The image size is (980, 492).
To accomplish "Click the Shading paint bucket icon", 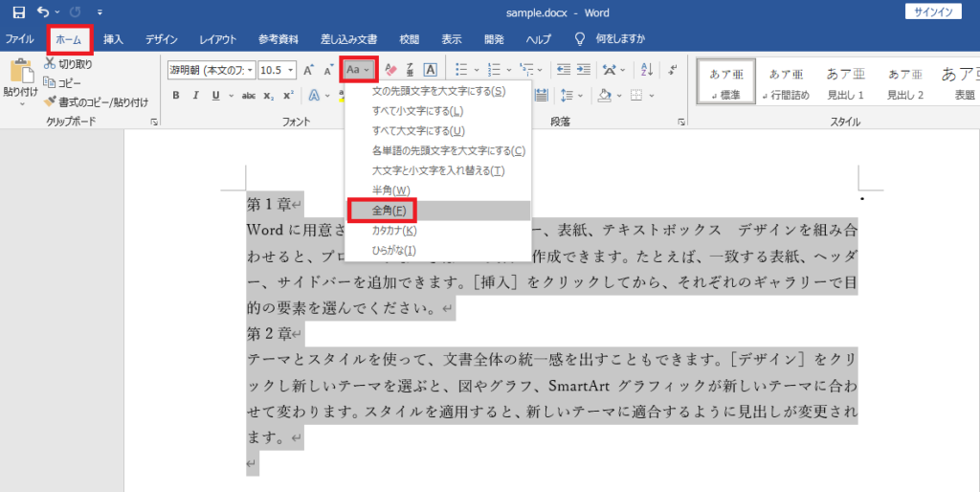I will [x=604, y=96].
